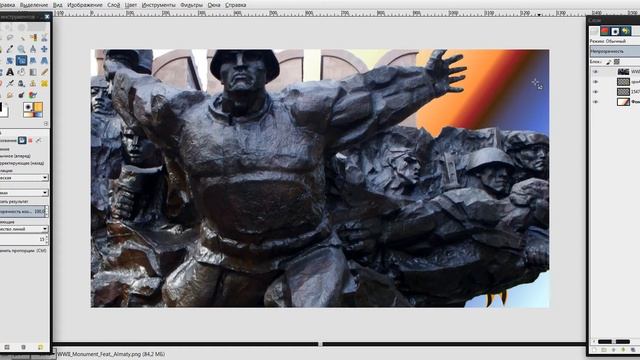Open the layer mode Обычный dropdown
640x360 pixels.
(615, 41)
